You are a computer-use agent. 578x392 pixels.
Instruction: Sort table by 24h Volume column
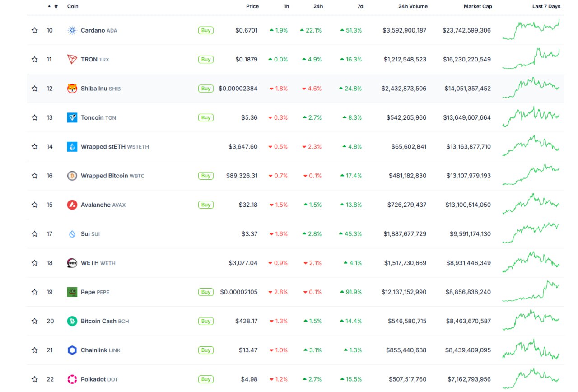(412, 6)
